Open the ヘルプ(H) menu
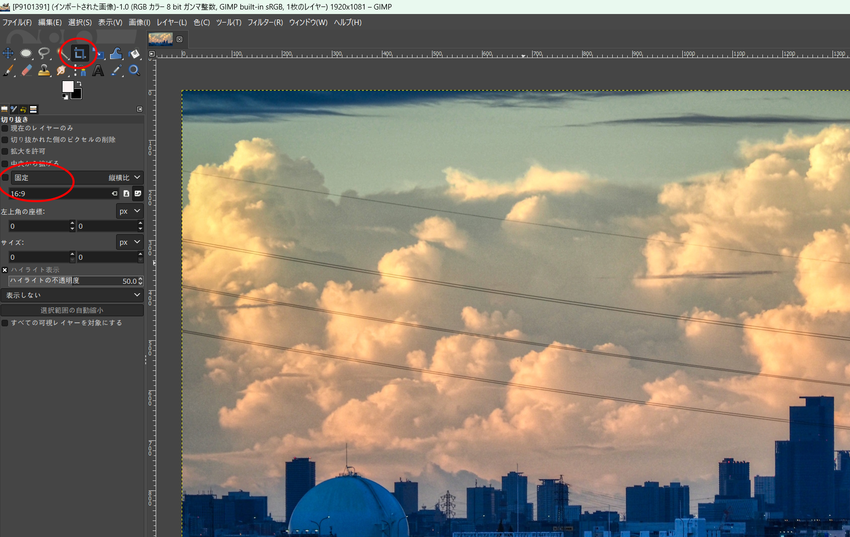The width and height of the screenshot is (850, 537). (347, 22)
